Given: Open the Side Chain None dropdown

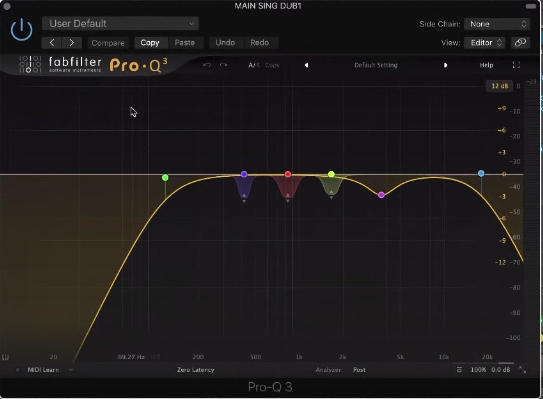Looking at the screenshot, I should [x=497, y=24].
